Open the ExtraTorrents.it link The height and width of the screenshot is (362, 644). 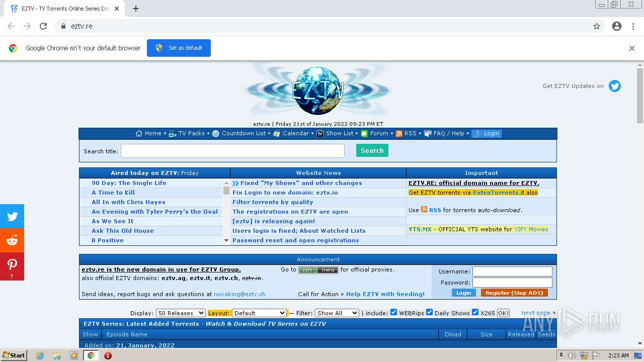[x=496, y=193]
